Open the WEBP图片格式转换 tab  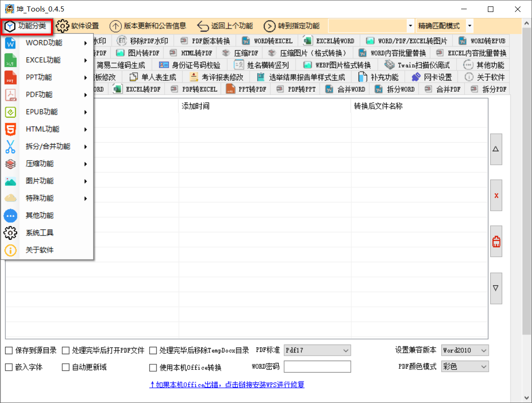pos(337,65)
